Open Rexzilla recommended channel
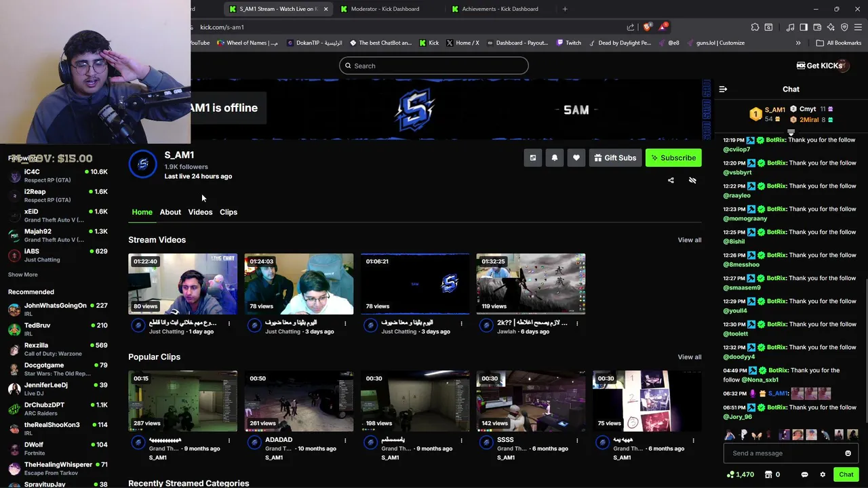This screenshot has width=868, height=488. pyautogui.click(x=58, y=349)
